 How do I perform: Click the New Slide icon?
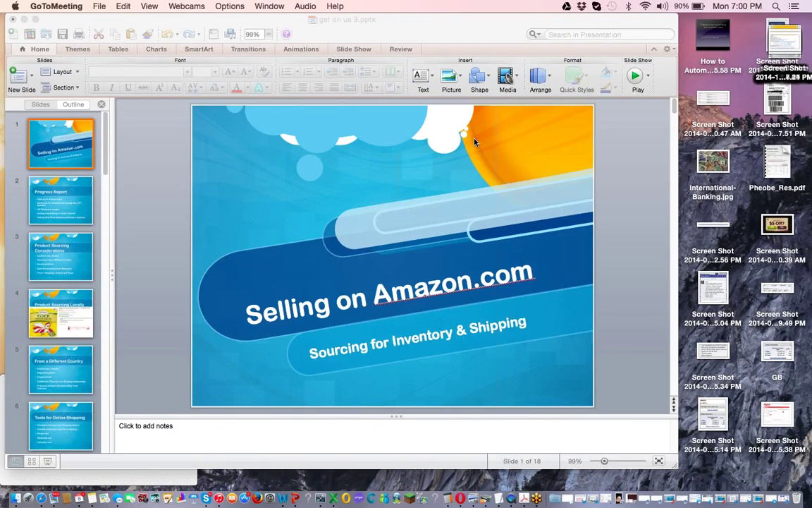[x=18, y=76]
